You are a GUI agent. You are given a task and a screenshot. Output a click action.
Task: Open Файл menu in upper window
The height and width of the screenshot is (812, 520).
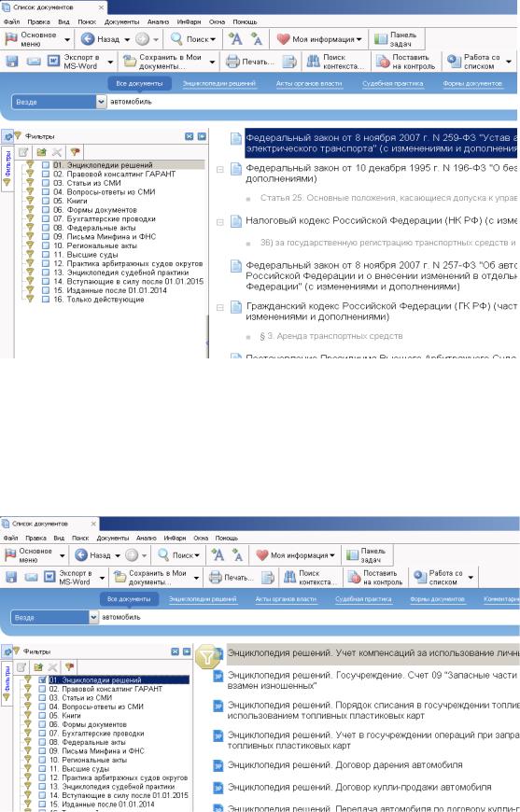coord(11,21)
